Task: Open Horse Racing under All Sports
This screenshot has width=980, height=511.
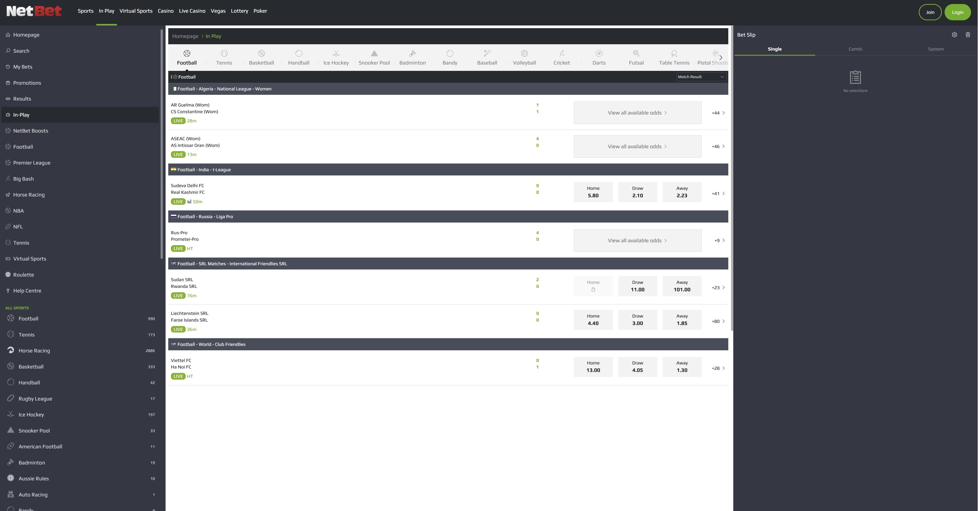Action: [34, 350]
